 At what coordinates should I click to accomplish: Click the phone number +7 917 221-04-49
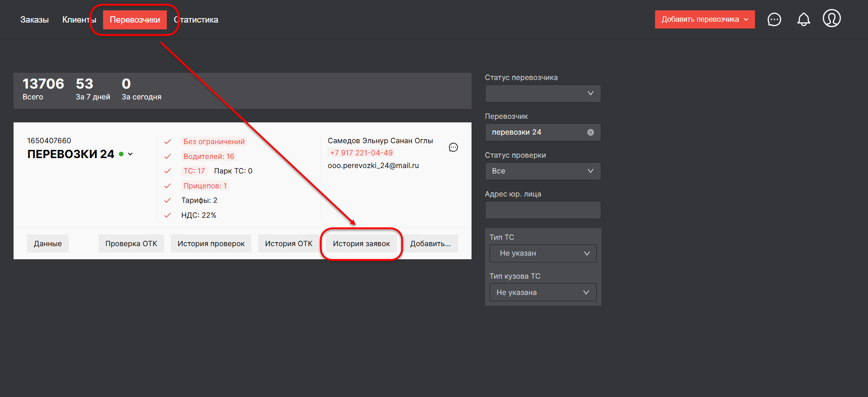(361, 153)
